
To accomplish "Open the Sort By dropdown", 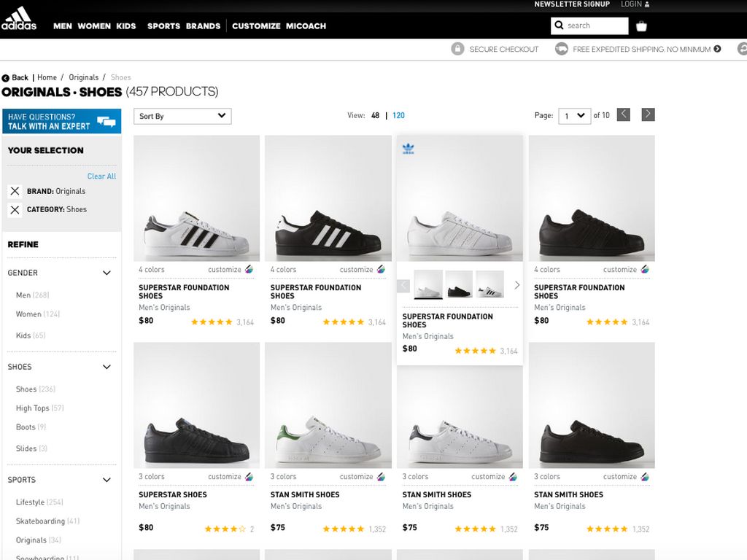I will [182, 116].
